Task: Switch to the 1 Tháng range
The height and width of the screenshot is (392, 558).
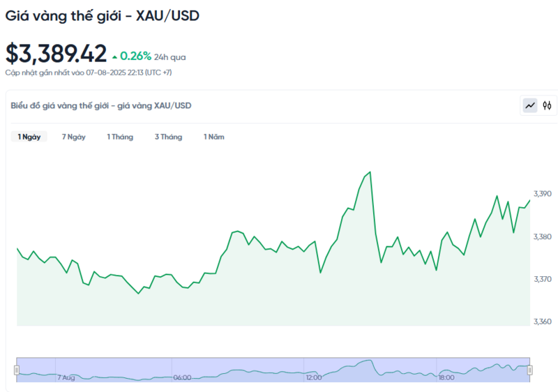Action: click(120, 137)
